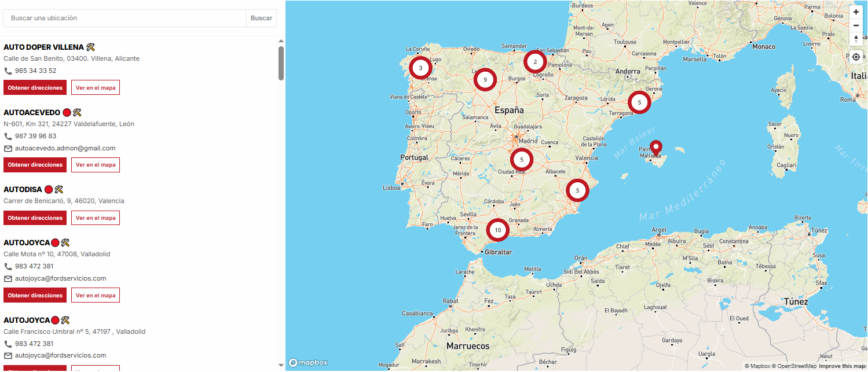This screenshot has height=372, width=868.
Task: Focus the location search input field
Action: pos(124,18)
